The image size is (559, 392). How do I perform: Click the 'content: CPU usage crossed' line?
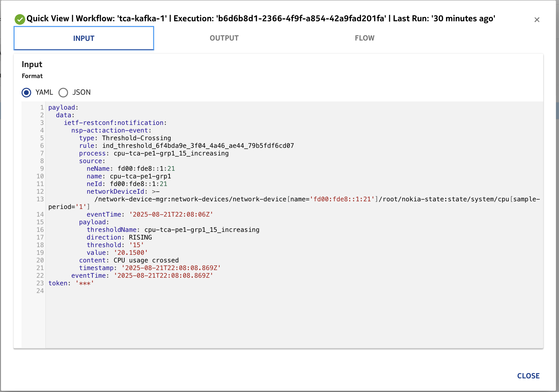[x=129, y=260]
